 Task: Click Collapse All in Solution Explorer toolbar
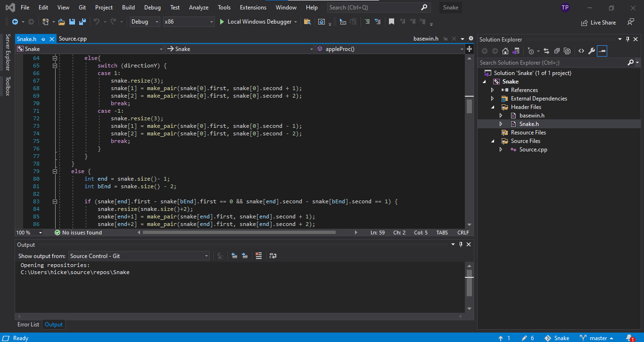557,51
